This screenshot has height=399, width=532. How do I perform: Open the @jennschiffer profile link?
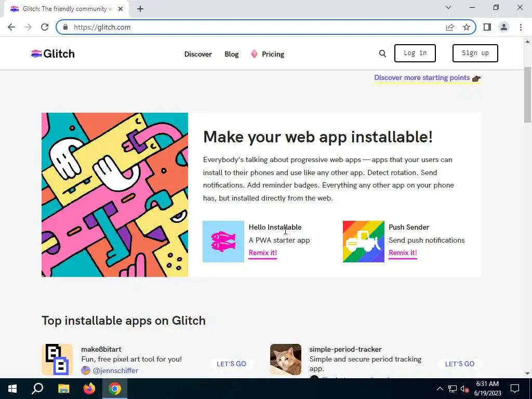point(115,370)
